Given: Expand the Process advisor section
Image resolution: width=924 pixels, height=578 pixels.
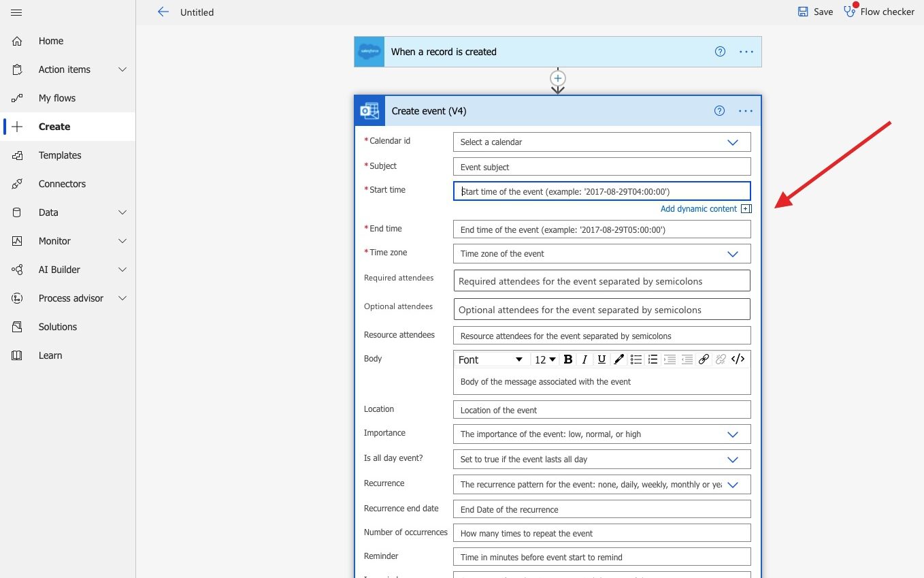Looking at the screenshot, I should tap(122, 298).
